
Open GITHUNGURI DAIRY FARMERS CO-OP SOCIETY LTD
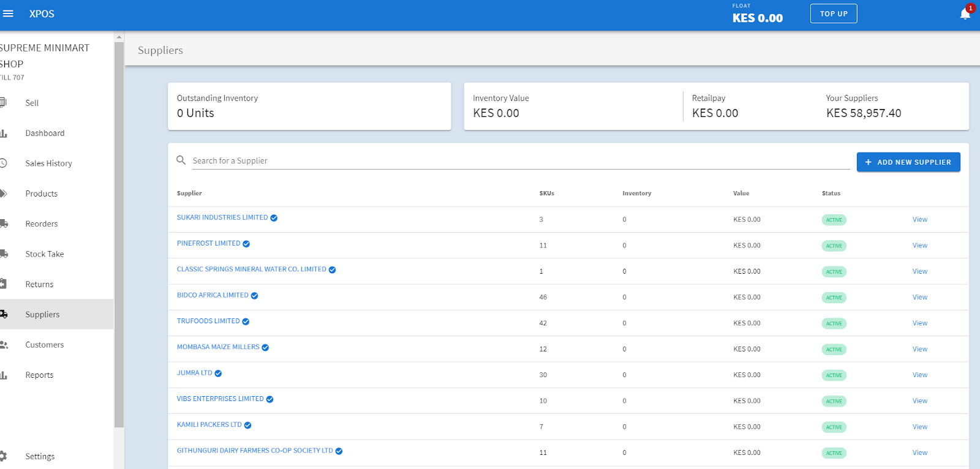(255, 451)
